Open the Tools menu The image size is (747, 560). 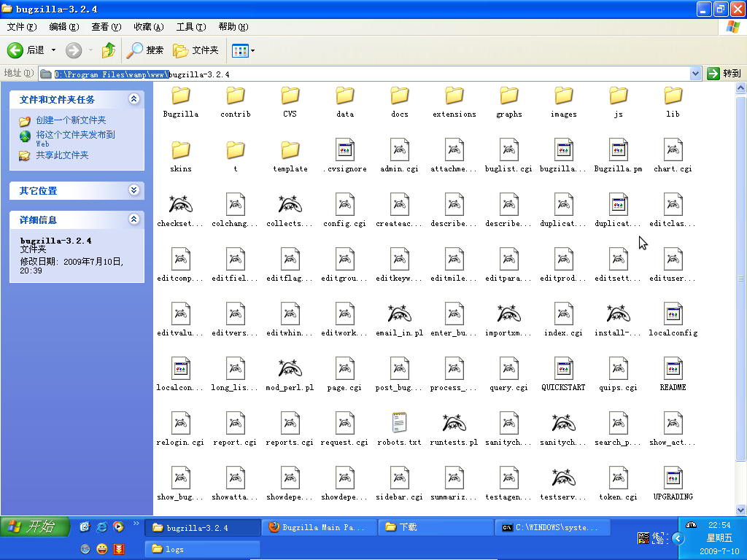point(191,27)
